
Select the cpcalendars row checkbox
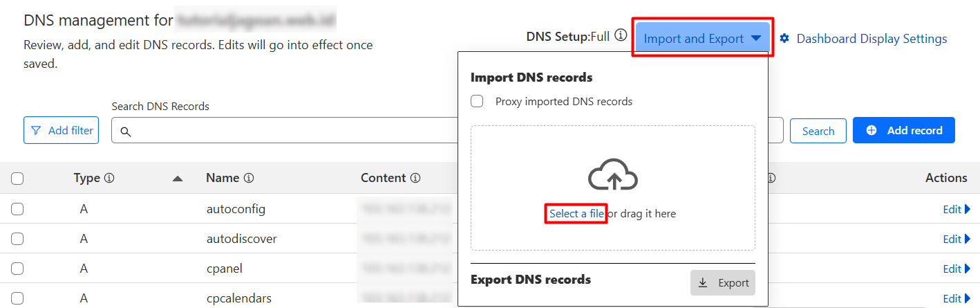[17, 298]
